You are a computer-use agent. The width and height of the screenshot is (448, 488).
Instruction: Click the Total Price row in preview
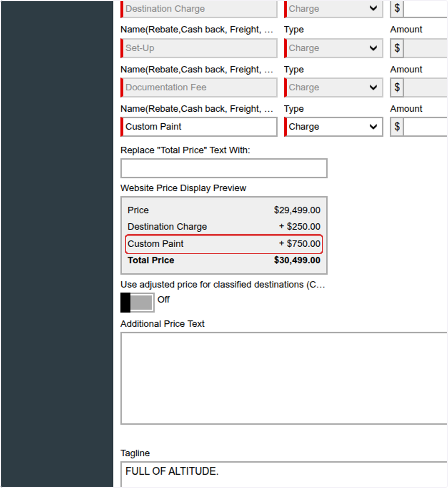tap(224, 260)
